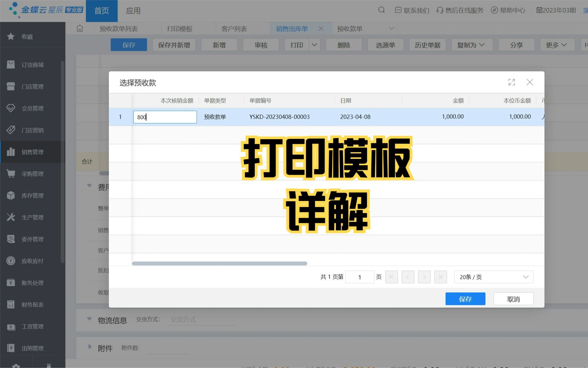Open 出纳管理 icon in sidebar

point(11,348)
